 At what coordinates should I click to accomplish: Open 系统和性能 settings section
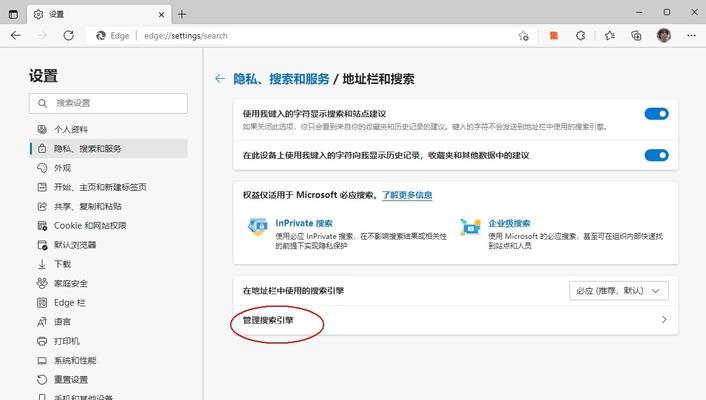point(108,360)
